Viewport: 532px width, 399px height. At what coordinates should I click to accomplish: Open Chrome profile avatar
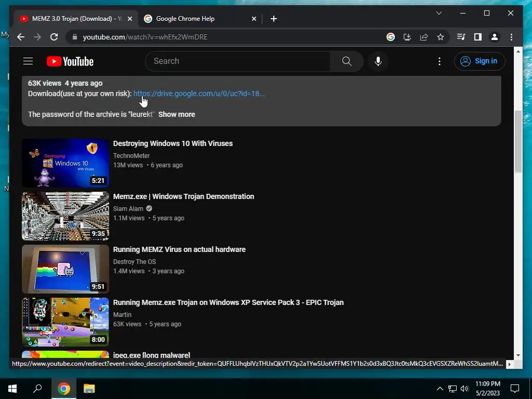tap(495, 37)
